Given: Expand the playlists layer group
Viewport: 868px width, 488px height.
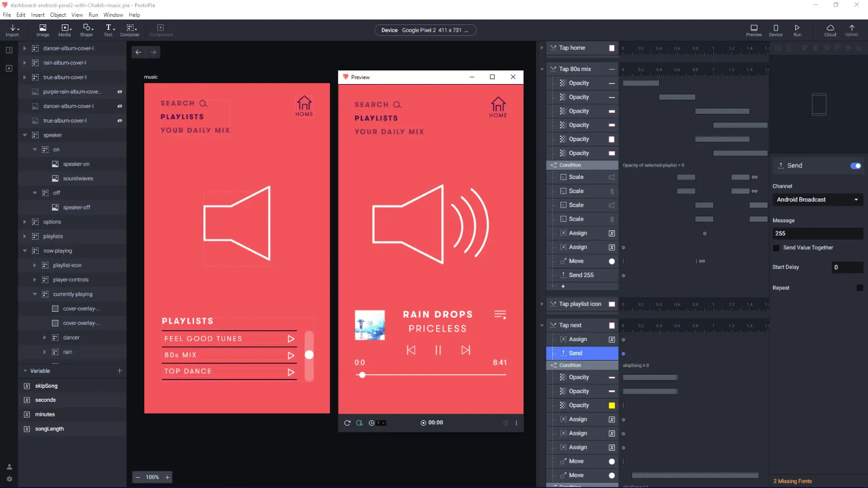Looking at the screenshot, I should tap(25, 236).
